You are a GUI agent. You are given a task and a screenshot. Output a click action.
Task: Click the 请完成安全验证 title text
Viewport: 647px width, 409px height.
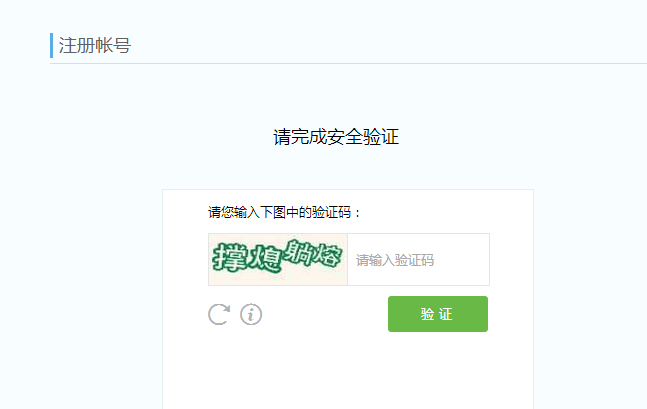pos(336,137)
